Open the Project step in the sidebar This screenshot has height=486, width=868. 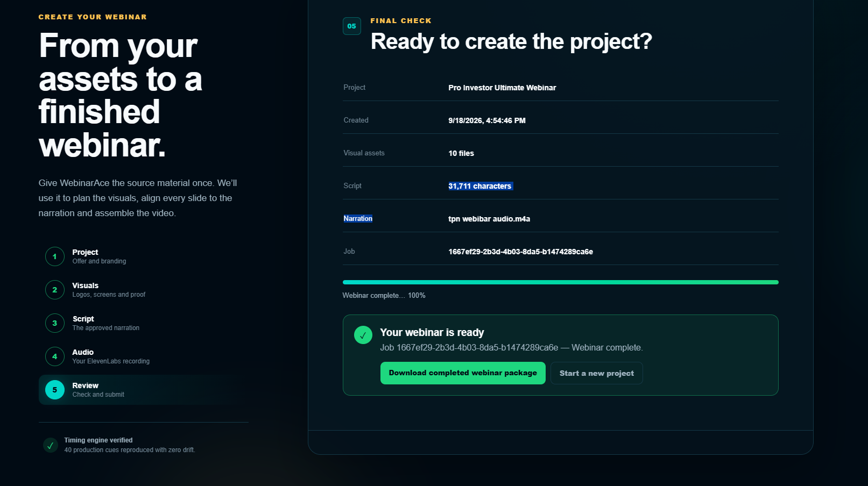click(x=85, y=252)
